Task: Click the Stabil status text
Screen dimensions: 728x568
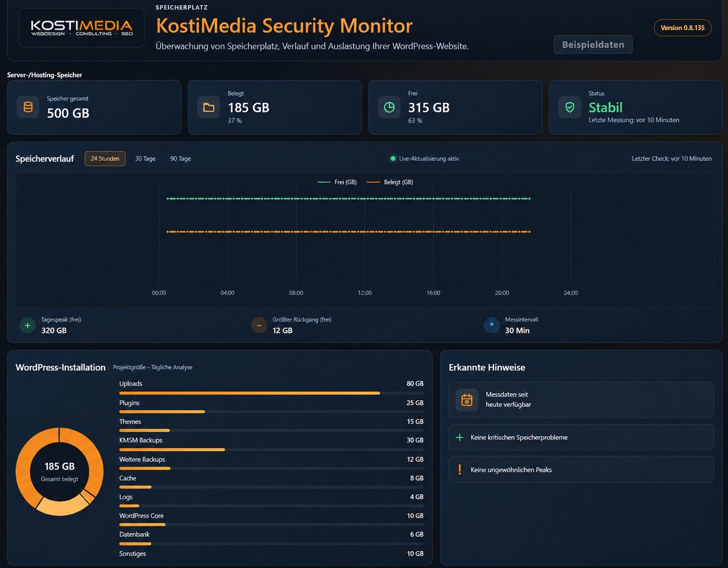Action: 605,108
